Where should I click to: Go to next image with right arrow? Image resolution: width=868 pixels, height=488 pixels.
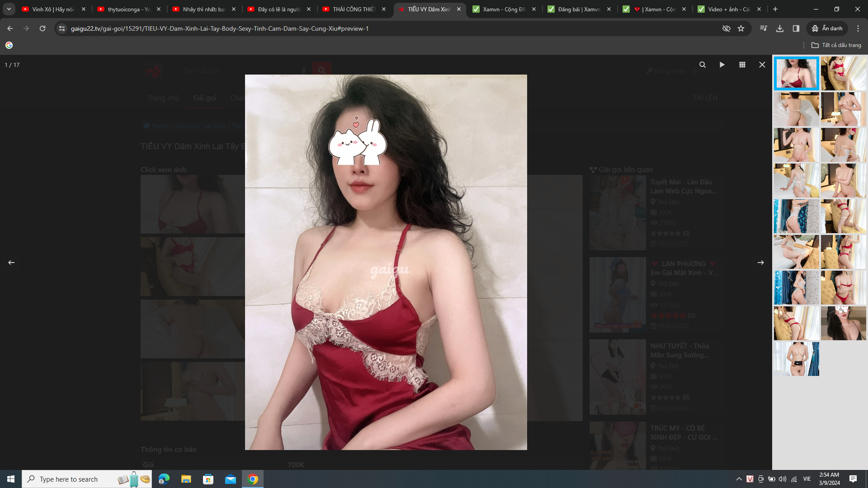[761, 262]
